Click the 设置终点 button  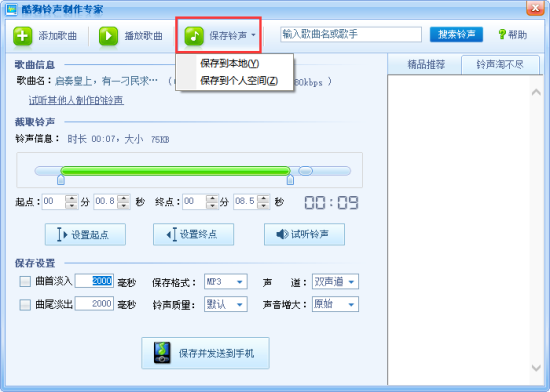[193, 234]
